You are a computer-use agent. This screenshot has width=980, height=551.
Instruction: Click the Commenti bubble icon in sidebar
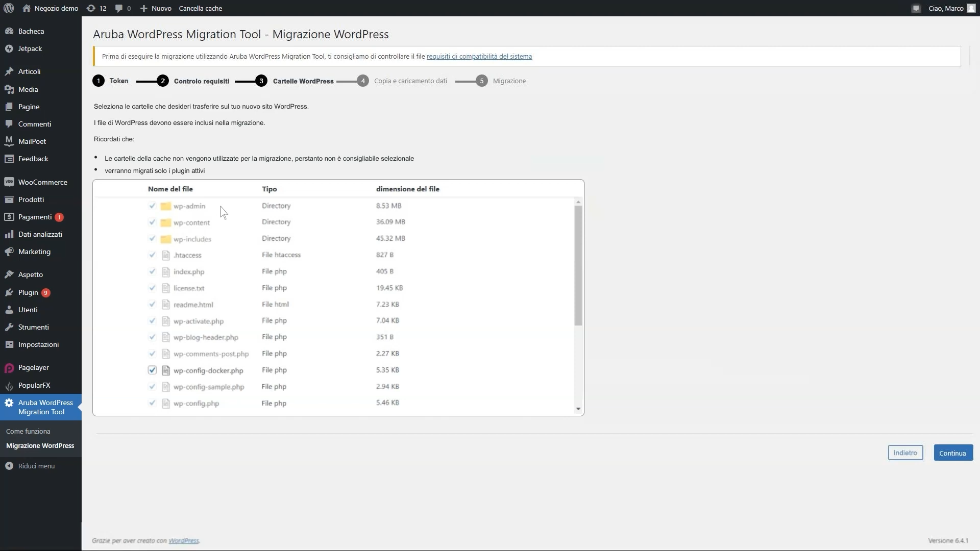click(x=9, y=124)
